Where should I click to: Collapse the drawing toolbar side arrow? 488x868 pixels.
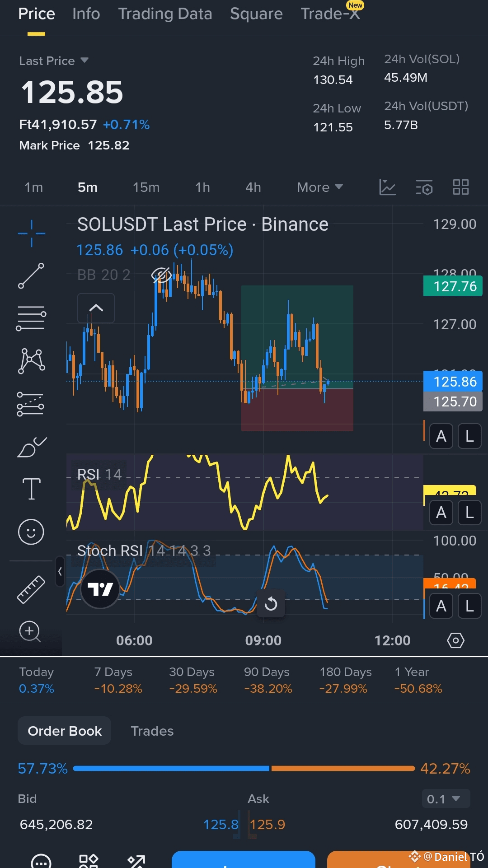point(60,572)
